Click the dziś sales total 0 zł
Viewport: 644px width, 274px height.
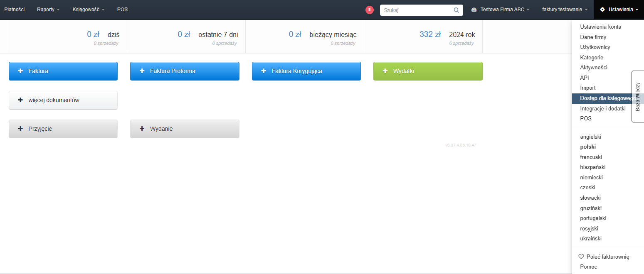[x=93, y=34]
